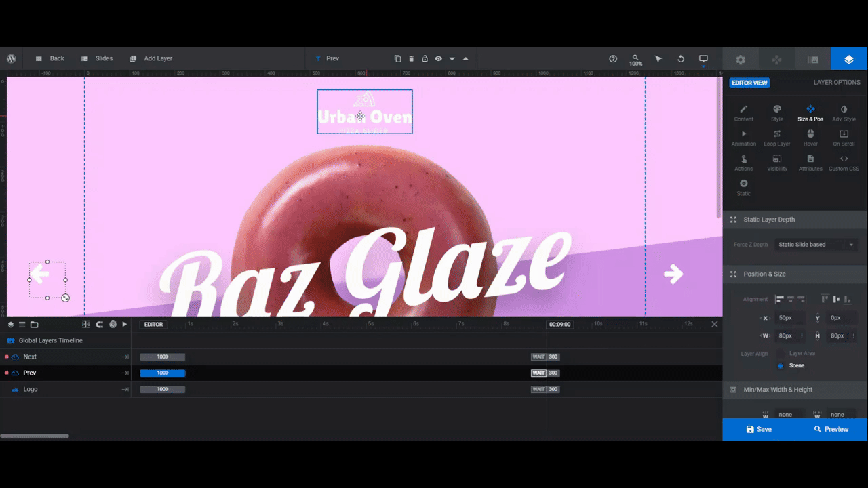Switch to the navigation options tab
Image resolution: width=868 pixels, height=488 pixels.
pos(777,60)
